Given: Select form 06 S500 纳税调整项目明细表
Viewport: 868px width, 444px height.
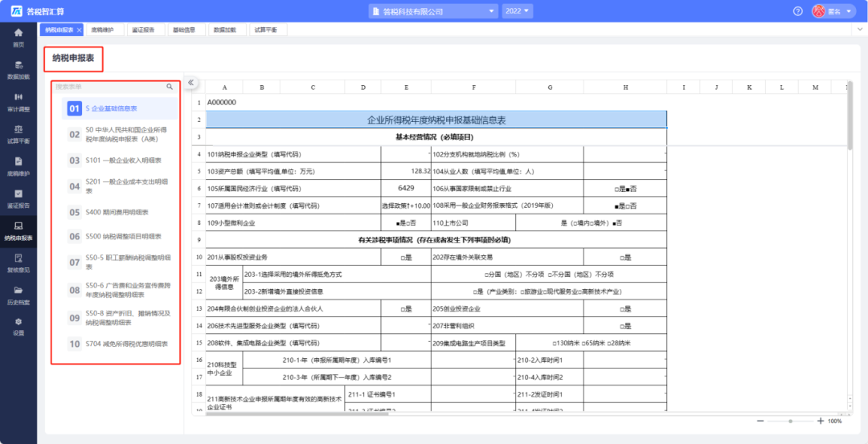Looking at the screenshot, I should [120, 236].
